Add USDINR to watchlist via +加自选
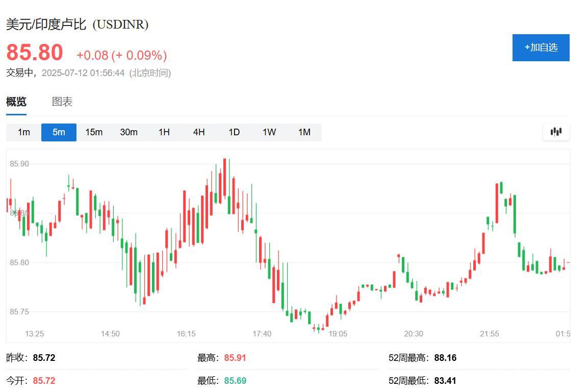This screenshot has width=588, height=390. [x=541, y=47]
